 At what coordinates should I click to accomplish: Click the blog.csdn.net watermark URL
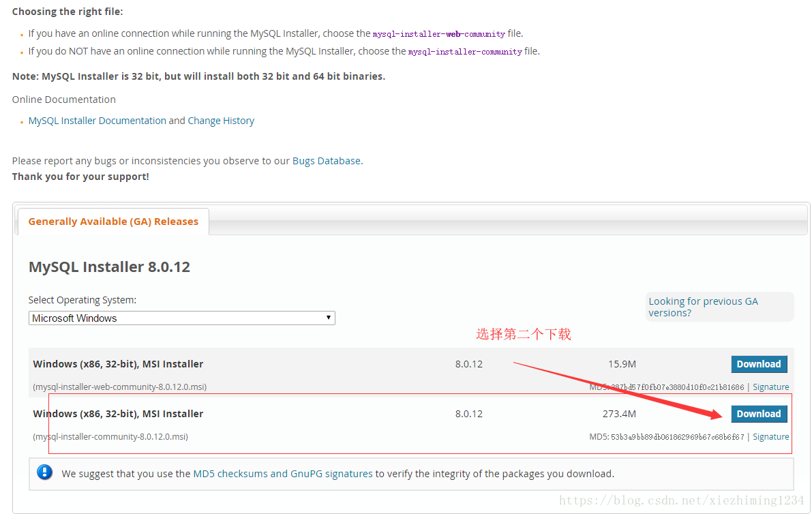(682, 501)
